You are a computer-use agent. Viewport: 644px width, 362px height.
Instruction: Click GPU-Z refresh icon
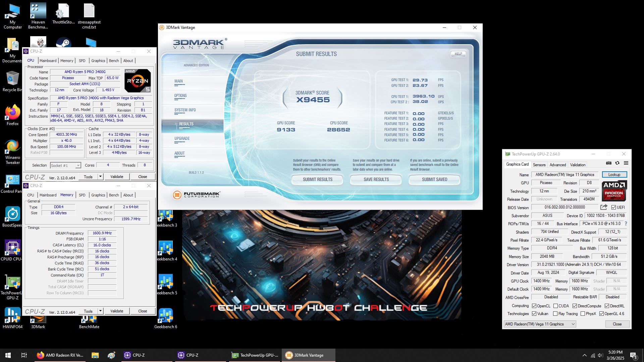(617, 163)
